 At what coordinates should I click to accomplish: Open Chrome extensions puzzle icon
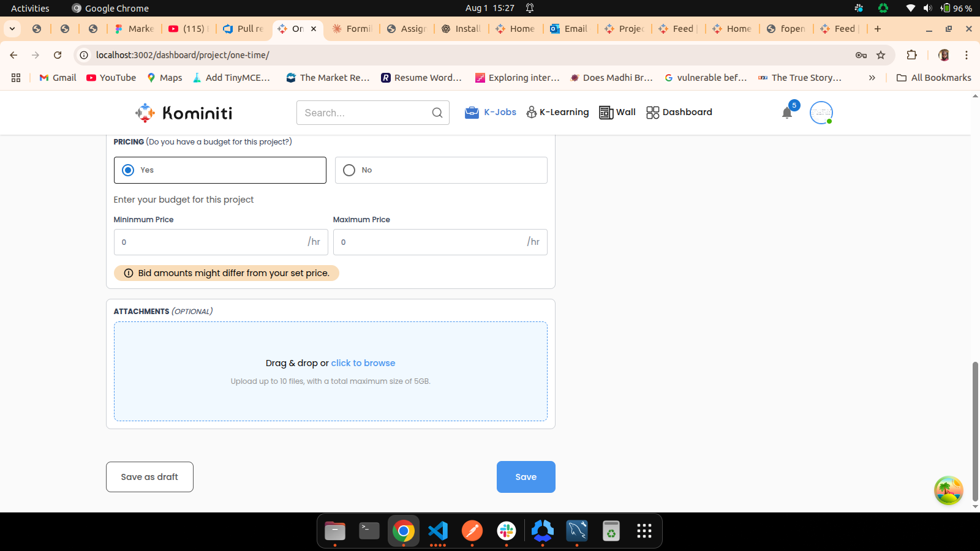click(x=911, y=55)
